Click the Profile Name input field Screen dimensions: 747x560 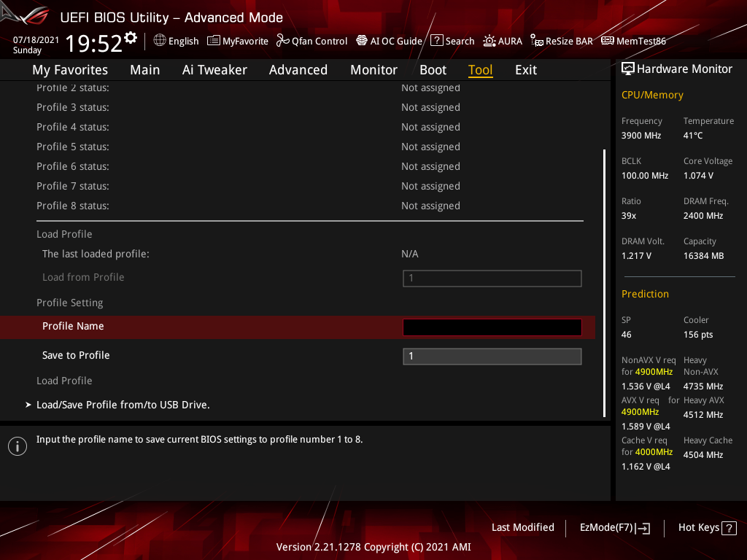point(492,327)
